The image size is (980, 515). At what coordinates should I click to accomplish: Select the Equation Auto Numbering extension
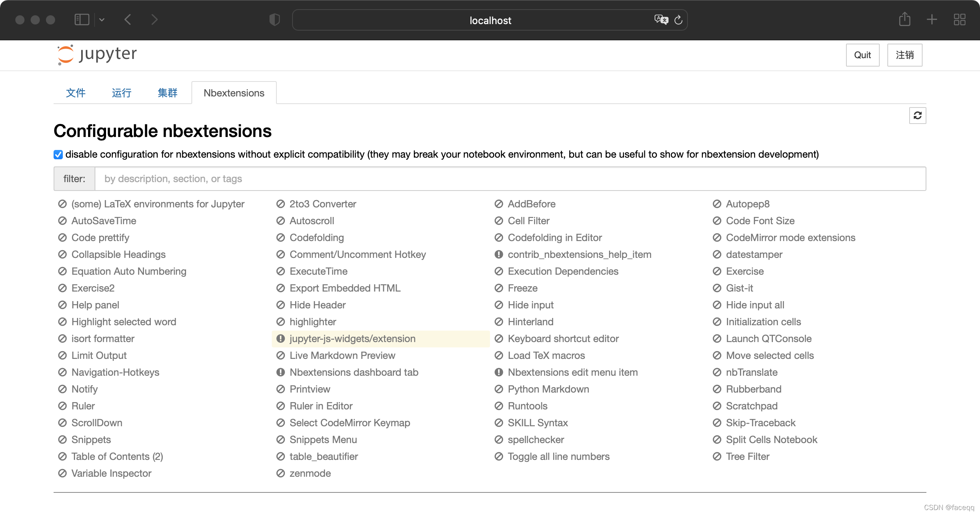pyautogui.click(x=129, y=271)
